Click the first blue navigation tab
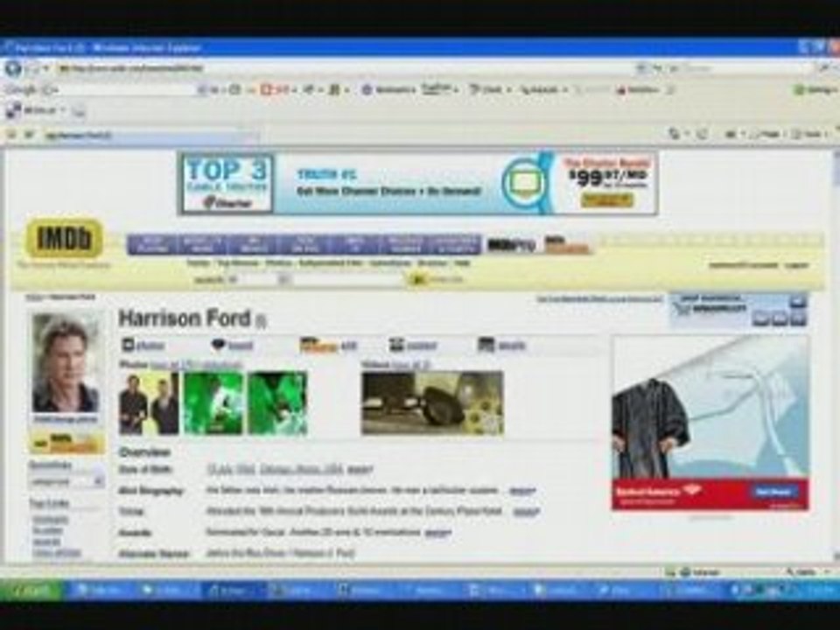Image resolution: width=840 pixels, height=630 pixels. tap(152, 245)
